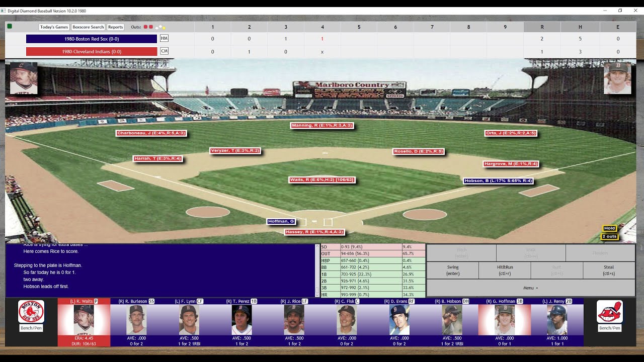Expand the Menu dropdown

[x=531, y=288]
